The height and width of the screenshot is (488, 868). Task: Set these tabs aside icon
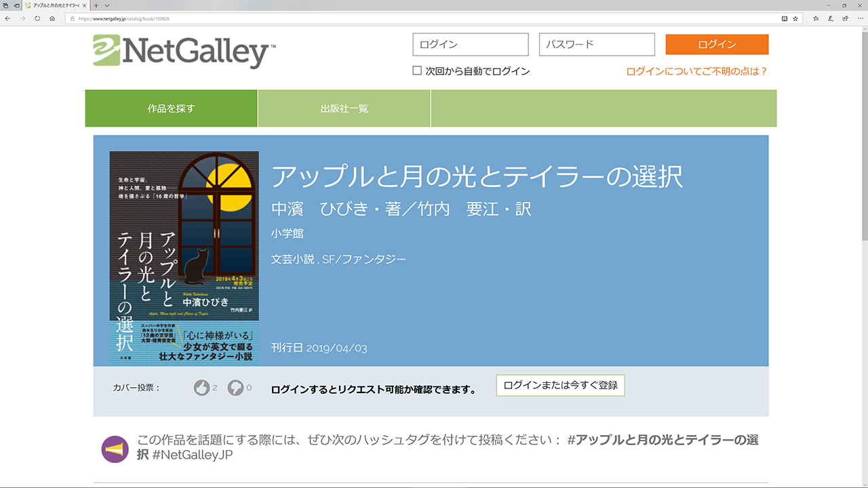coord(16,5)
